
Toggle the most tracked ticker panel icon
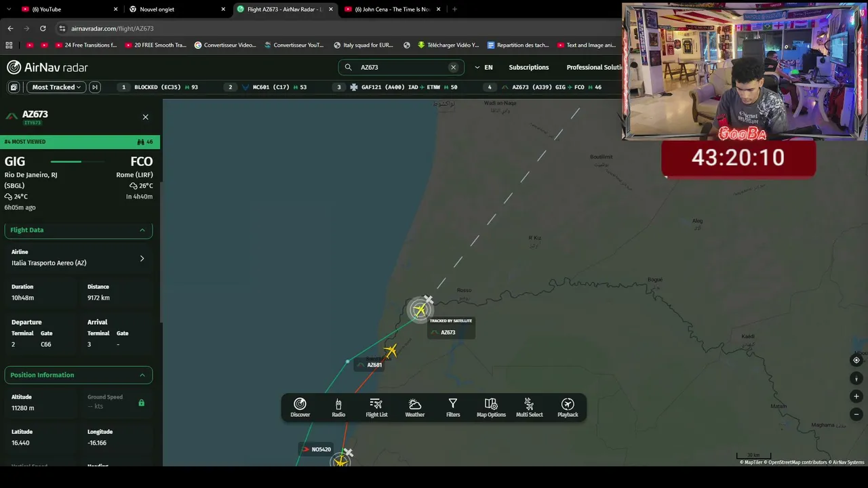[x=14, y=87]
